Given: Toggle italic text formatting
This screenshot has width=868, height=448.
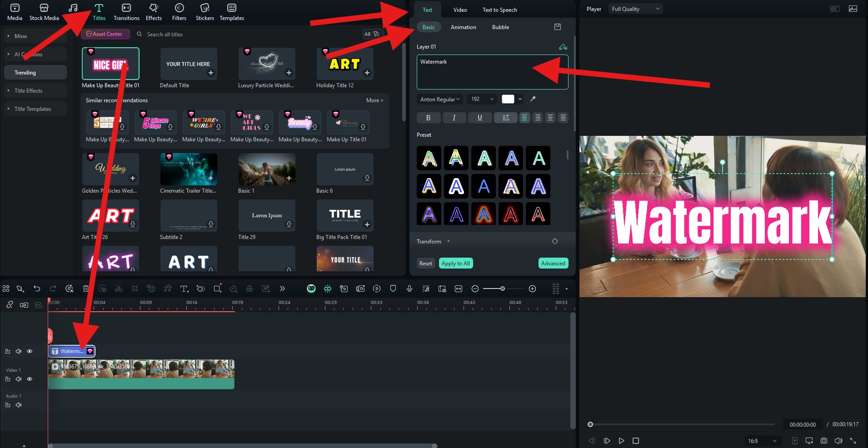Looking at the screenshot, I should click(454, 118).
